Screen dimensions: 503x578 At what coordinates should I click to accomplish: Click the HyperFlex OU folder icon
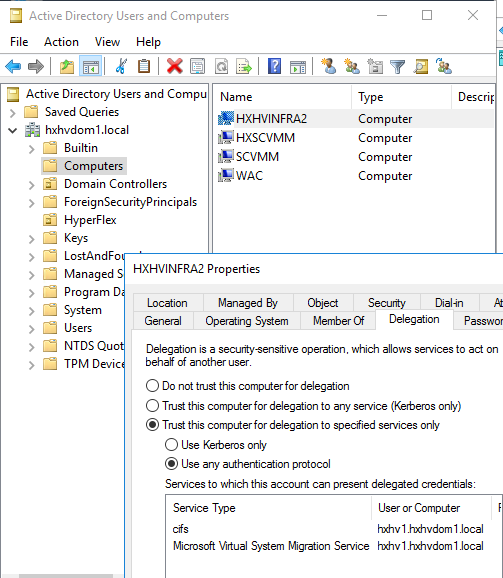(50, 220)
